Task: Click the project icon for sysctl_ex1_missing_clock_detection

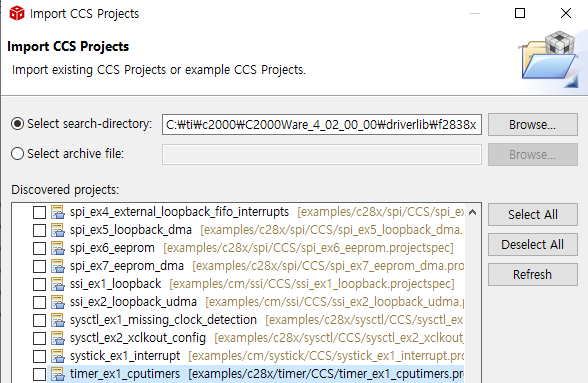Action: tap(58, 320)
